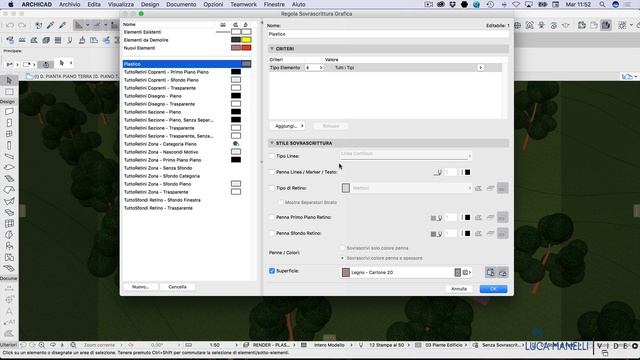
Task: Select the Shell tool in the toolbox
Action: (x=9, y=201)
